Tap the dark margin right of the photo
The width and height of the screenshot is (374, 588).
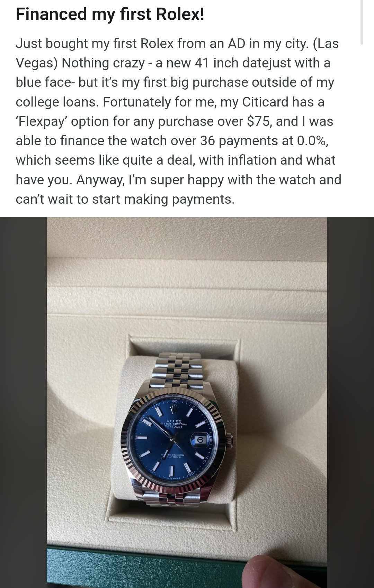pyautogui.click(x=350, y=402)
